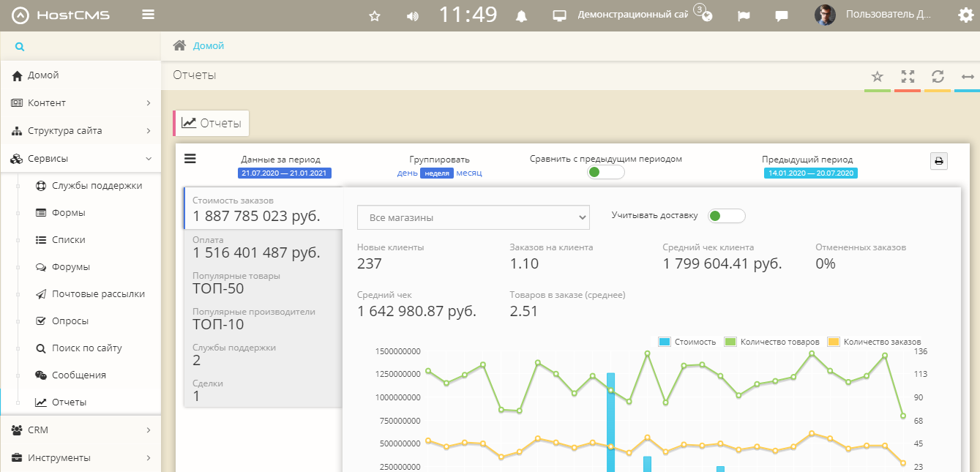Click the user avatar picture
980x472 pixels.
pyautogui.click(x=825, y=15)
